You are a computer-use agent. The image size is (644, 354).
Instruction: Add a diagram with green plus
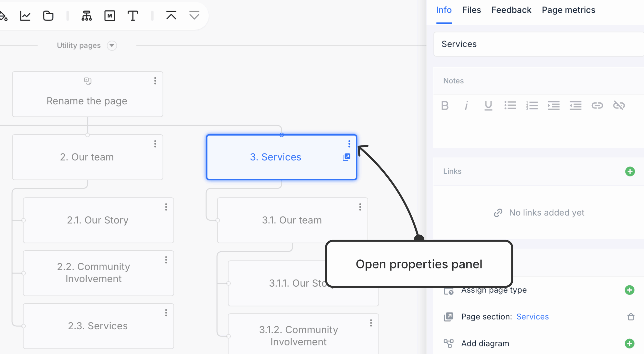click(630, 344)
